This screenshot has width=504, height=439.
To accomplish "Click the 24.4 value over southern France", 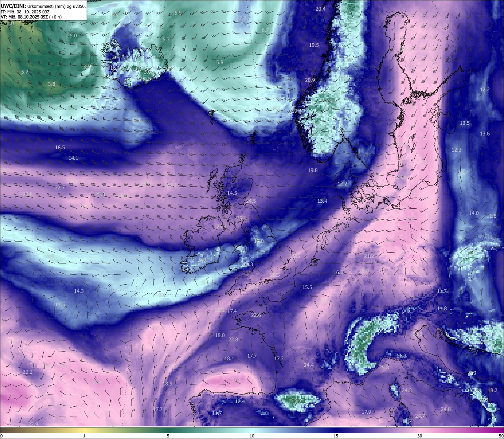I will (309, 365).
